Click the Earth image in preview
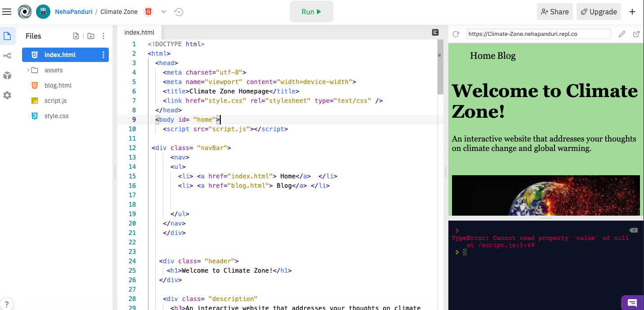The width and height of the screenshot is (644, 310). 546,195
